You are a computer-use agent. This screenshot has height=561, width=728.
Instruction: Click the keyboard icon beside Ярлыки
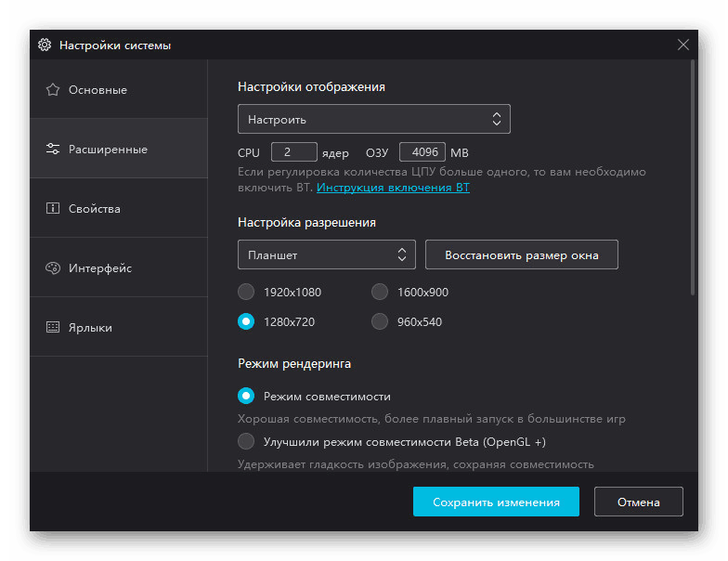[x=53, y=328]
